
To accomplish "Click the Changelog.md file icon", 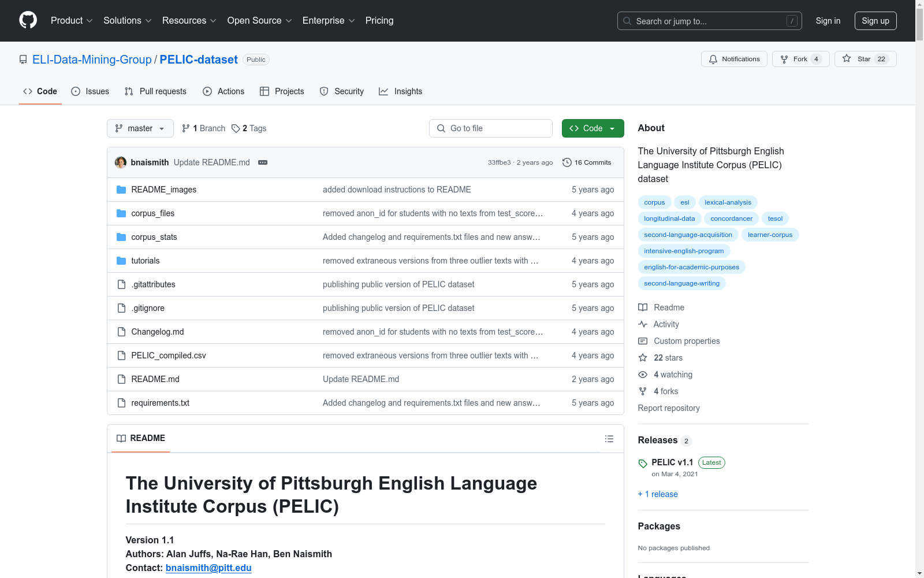I will (x=121, y=332).
